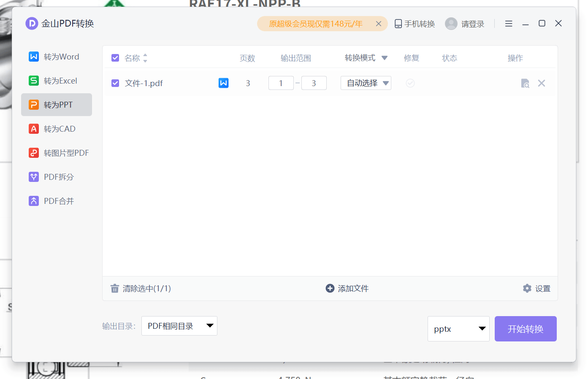Maximize the 金山PDF转换 window
Viewport: 588px width, 379px height.
tap(542, 23)
